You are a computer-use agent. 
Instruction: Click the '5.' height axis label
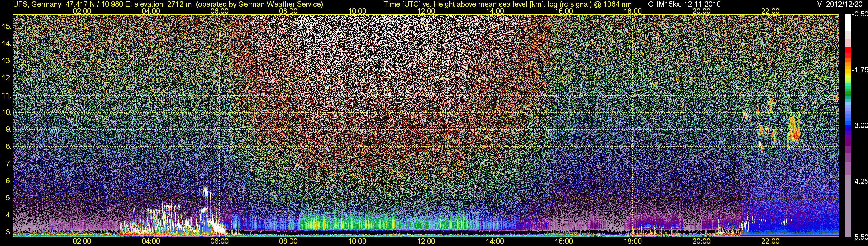(x=8, y=198)
